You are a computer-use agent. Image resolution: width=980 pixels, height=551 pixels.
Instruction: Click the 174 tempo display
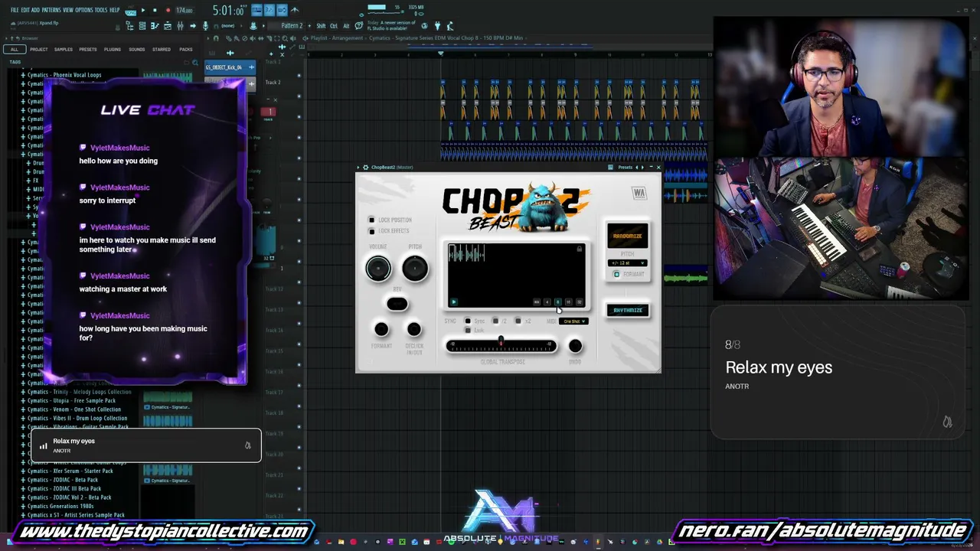pos(185,11)
